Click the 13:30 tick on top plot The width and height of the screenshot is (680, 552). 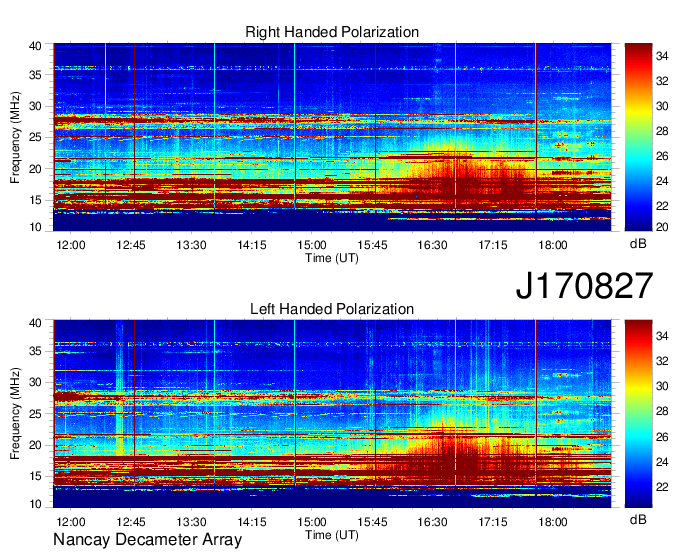tap(191, 245)
